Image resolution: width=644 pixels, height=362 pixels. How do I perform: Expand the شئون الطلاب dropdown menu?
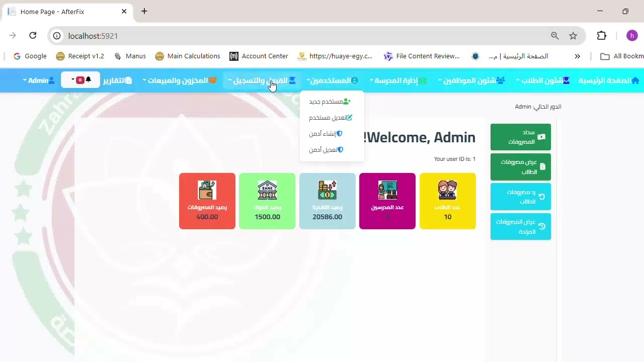tap(543, 80)
